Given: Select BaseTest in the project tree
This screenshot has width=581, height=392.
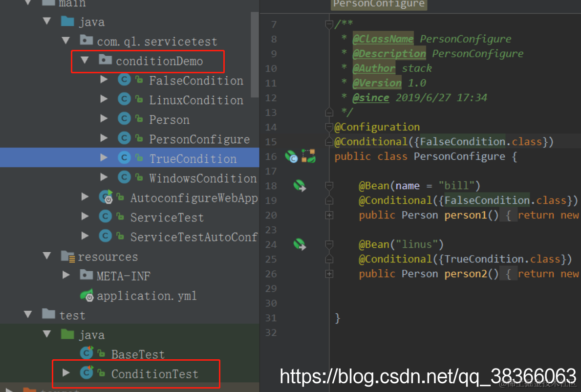Looking at the screenshot, I should 138,354.
